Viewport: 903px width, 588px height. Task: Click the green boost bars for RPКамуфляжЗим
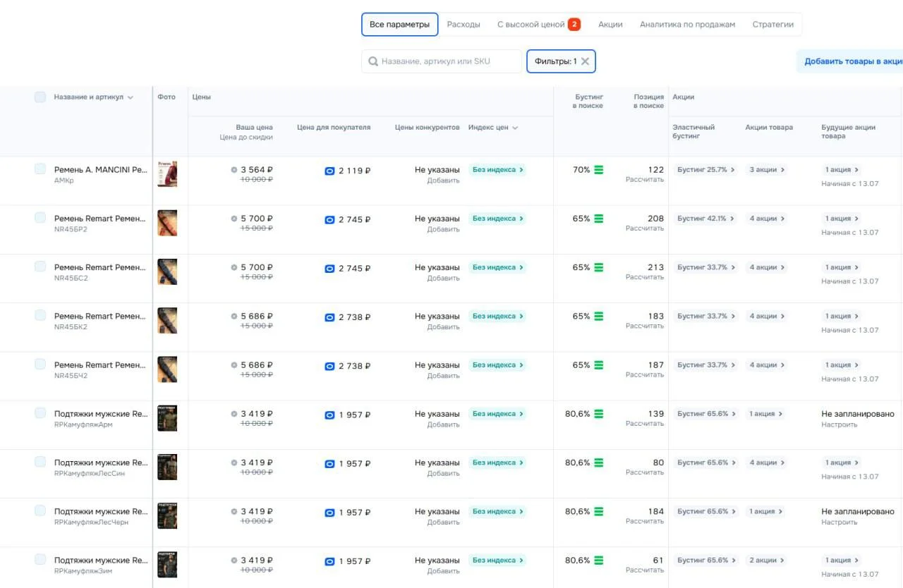pyautogui.click(x=598, y=561)
